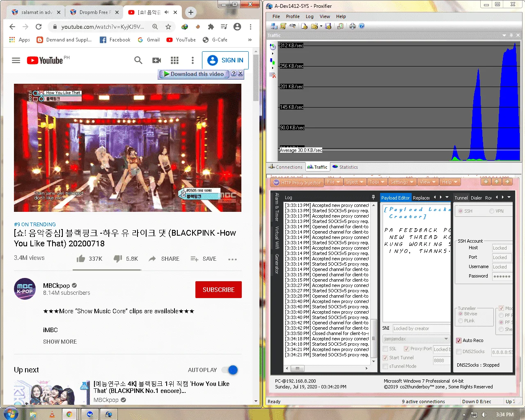
Task: Reload the page in Chrome
Action: click(39, 27)
